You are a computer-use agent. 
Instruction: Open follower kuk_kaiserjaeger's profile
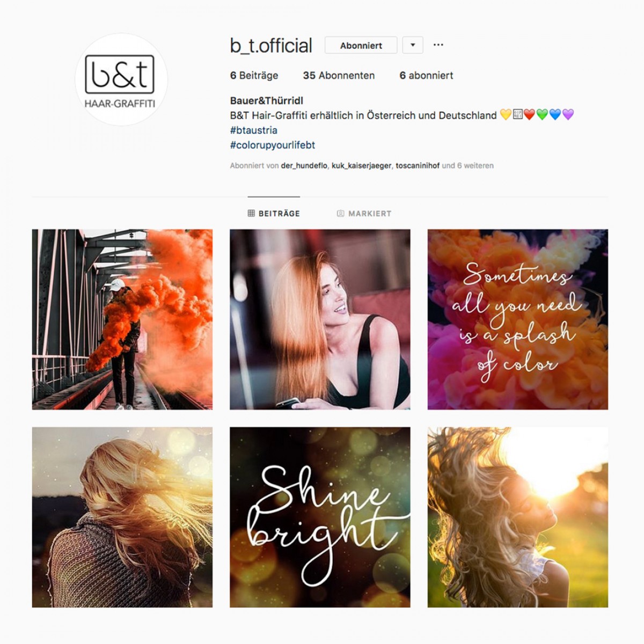pos(362,166)
